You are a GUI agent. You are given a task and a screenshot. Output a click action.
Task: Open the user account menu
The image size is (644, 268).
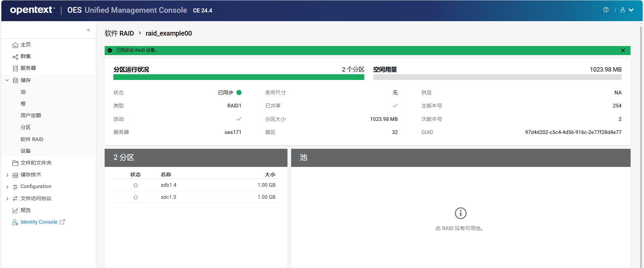pos(626,10)
